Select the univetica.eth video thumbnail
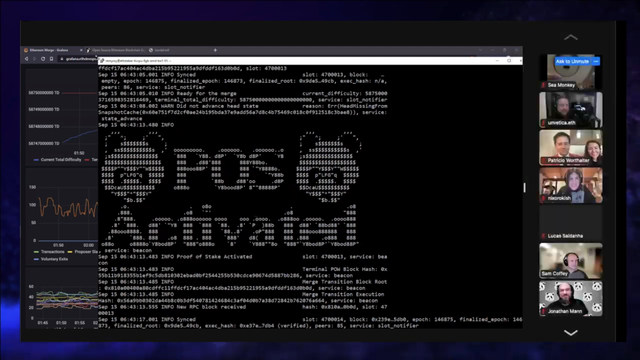The width and height of the screenshot is (640, 360). [571, 109]
